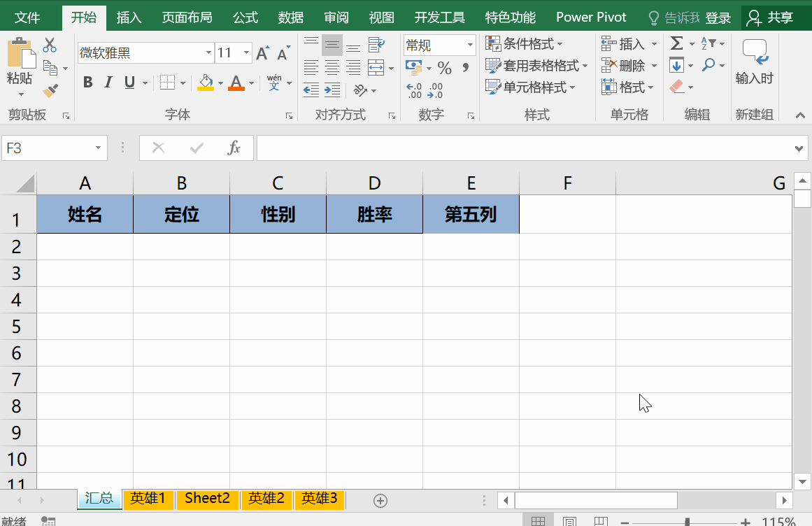
Task: Click 插入 cells button in 单元格 group
Action: tap(629, 44)
